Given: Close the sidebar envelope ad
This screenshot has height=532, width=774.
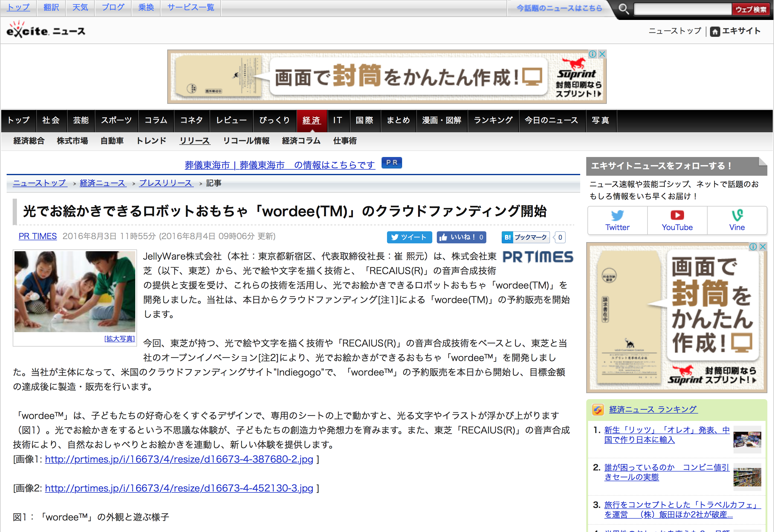Looking at the screenshot, I should (x=763, y=247).
